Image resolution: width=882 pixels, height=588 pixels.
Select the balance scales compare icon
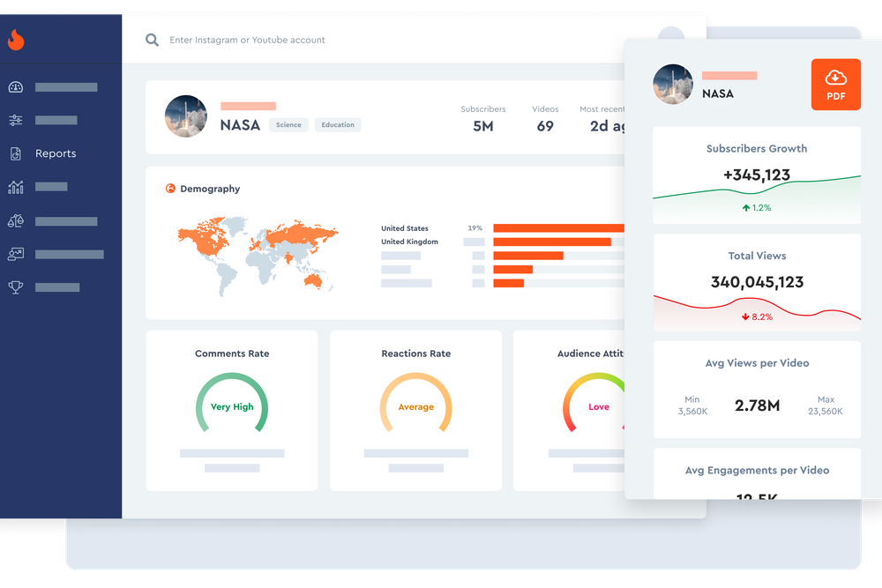(16, 221)
